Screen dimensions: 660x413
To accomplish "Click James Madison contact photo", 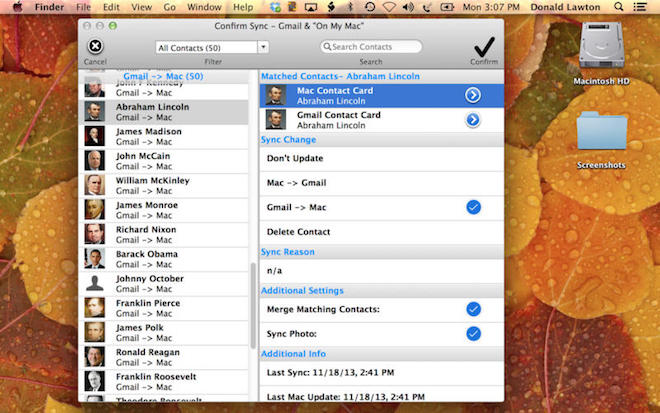I will point(94,136).
